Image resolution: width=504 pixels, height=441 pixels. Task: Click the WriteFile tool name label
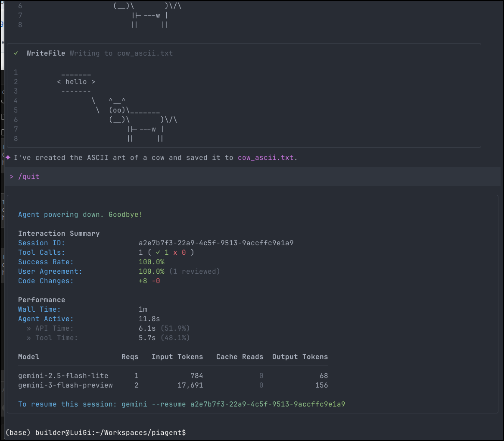click(x=46, y=53)
